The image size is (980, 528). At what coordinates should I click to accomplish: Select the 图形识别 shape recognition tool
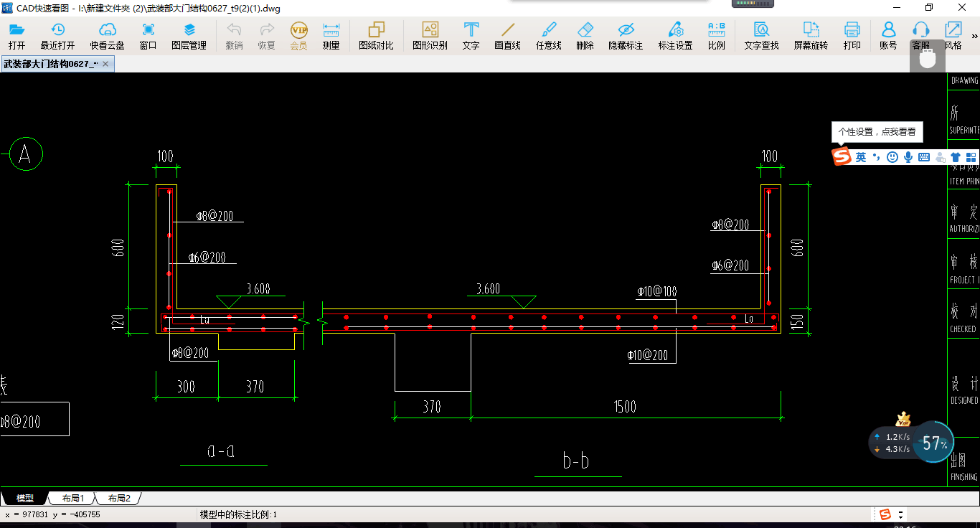430,35
